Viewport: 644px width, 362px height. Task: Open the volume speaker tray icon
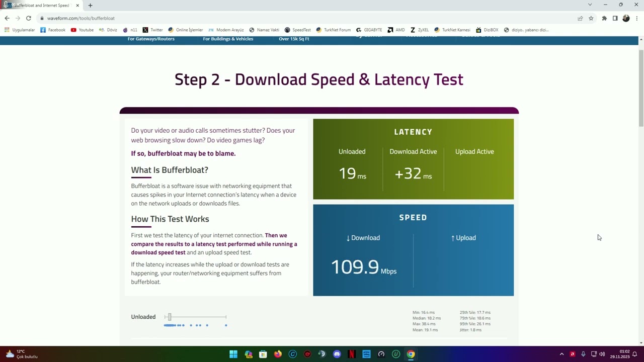[602, 354]
